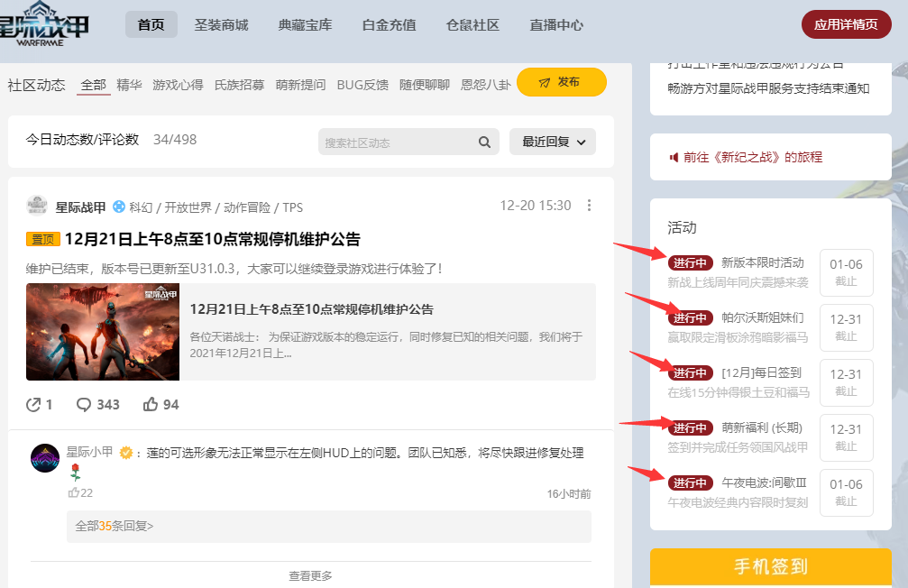
Task: Click the 科幻 / 开放世界 / 动作冒险 / TPS tags
Action: [x=216, y=207]
